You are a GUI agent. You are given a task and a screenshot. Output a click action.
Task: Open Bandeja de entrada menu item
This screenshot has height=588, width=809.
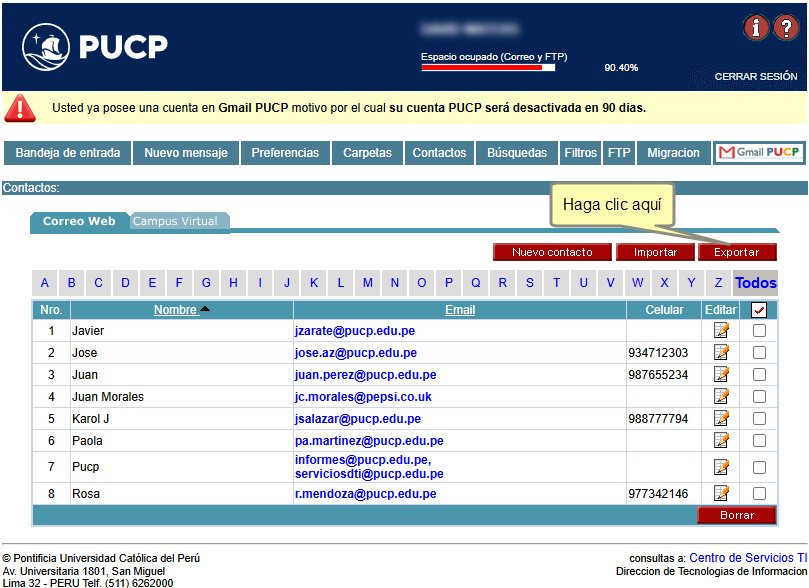(68, 153)
